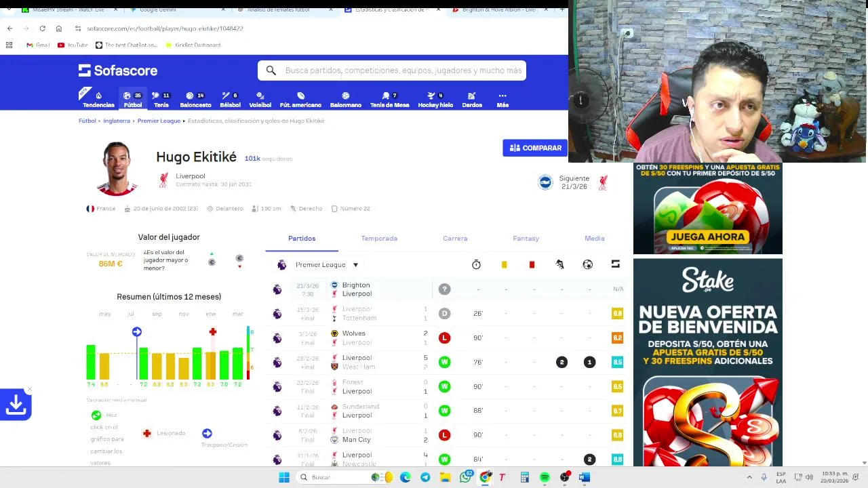Open Spotify from the taskbar
Viewport: 868px width, 488px height.
[545, 477]
